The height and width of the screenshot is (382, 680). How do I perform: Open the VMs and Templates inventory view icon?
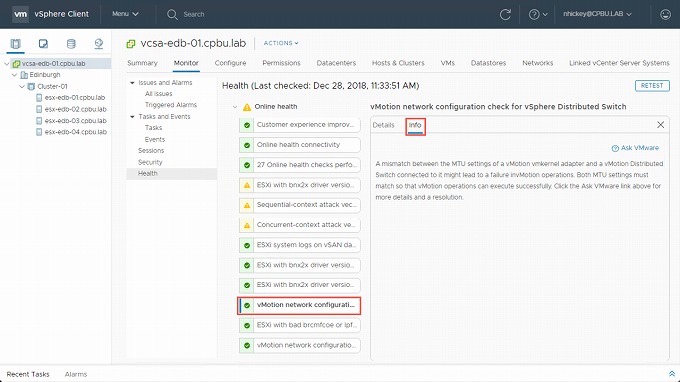(43, 44)
